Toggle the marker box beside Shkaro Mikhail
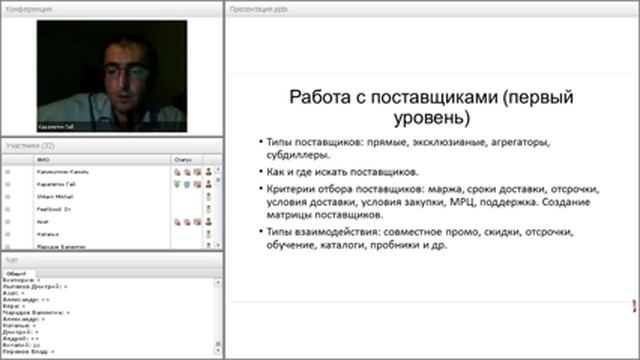640x360 pixels. pos(8,197)
